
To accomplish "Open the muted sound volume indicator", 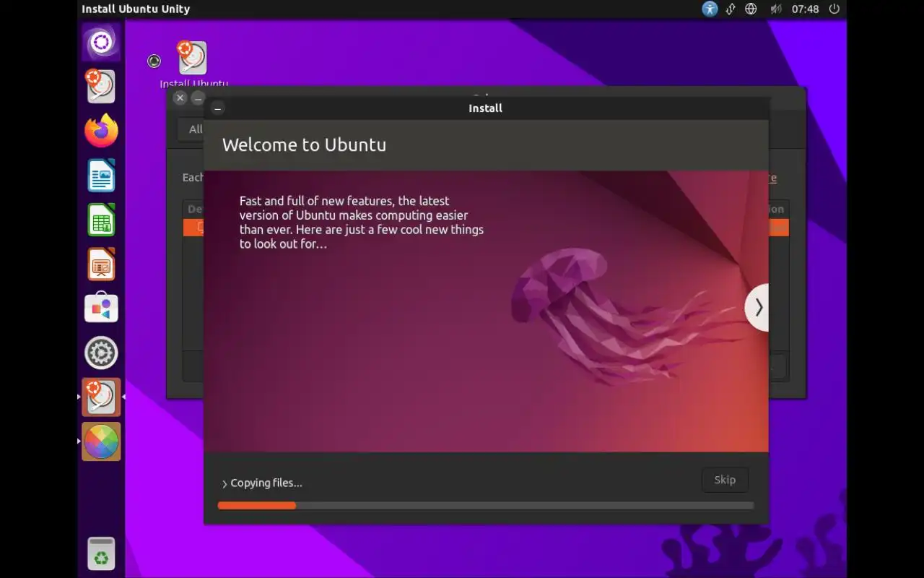I will coord(775,9).
